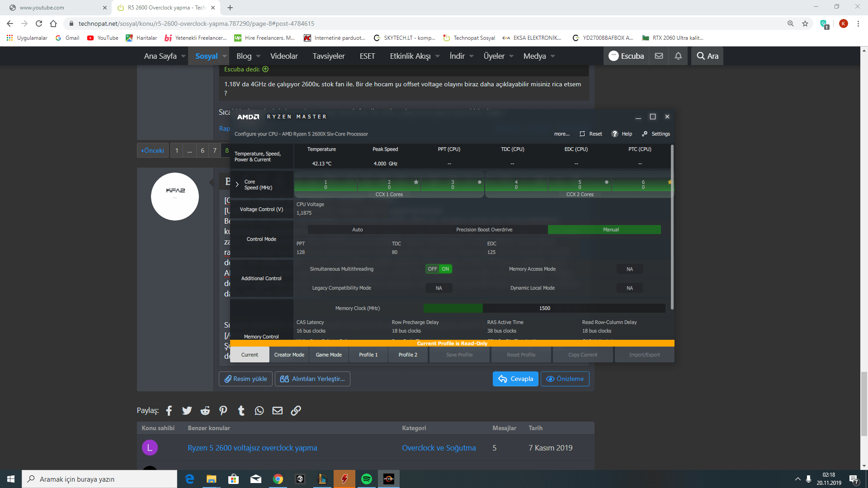
Task: Open forum notifications bell icon
Action: click(678, 56)
